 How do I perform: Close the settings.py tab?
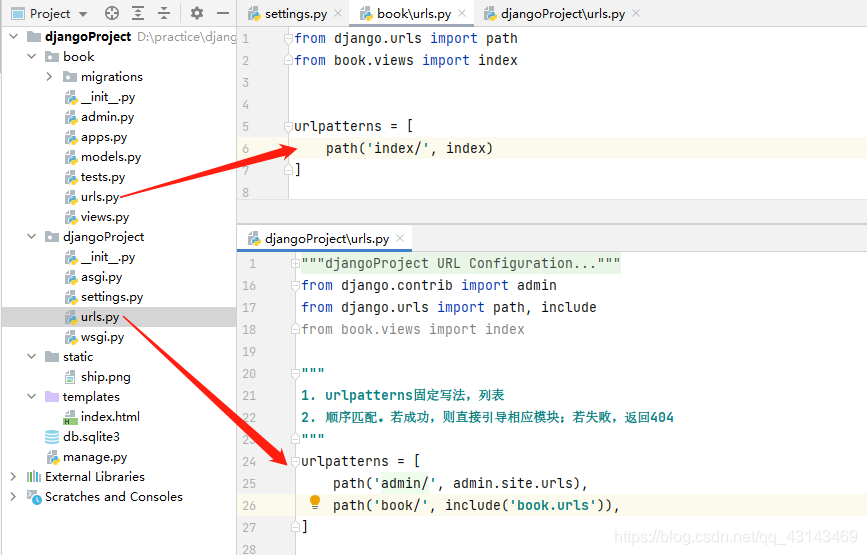pos(338,13)
